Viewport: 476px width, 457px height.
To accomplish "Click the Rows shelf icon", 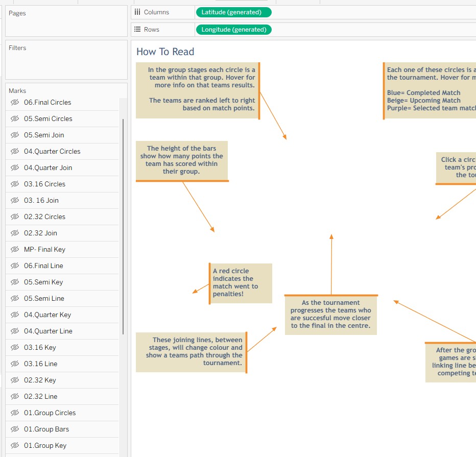I will pos(137,30).
